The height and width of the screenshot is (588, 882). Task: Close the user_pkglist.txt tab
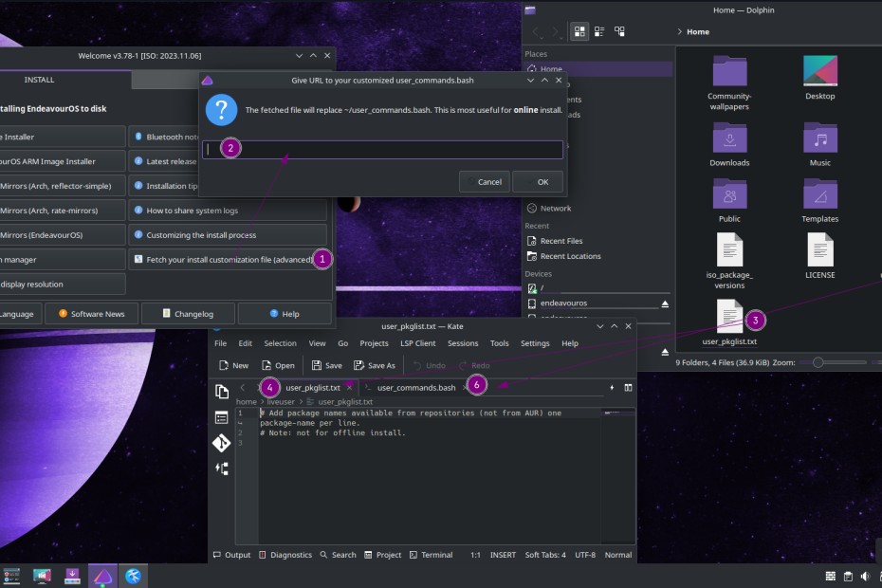349,388
